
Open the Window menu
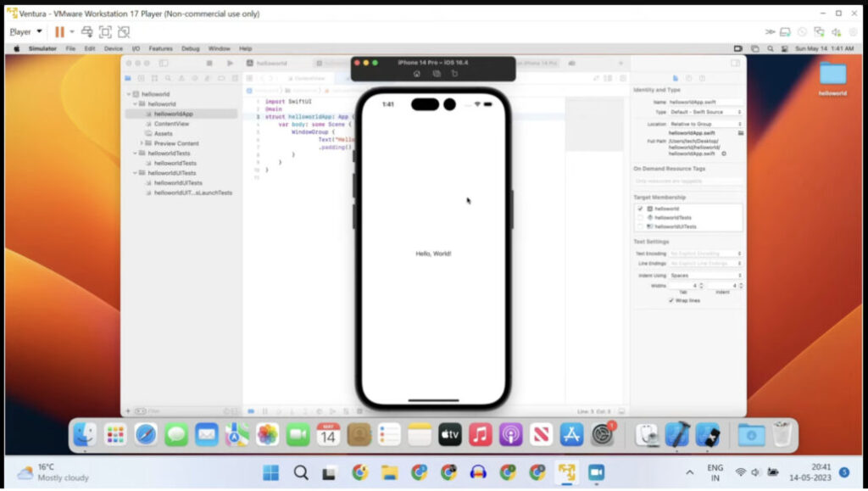pyautogui.click(x=220, y=48)
